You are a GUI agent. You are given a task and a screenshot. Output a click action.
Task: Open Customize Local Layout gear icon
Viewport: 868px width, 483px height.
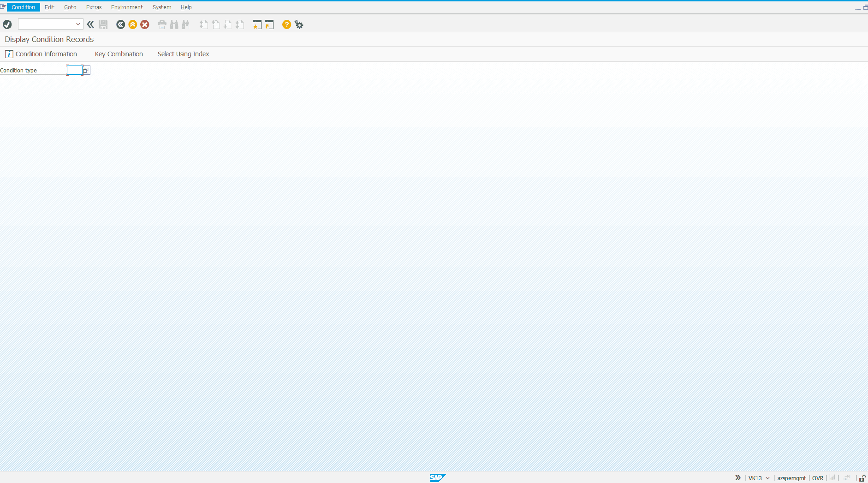click(299, 24)
